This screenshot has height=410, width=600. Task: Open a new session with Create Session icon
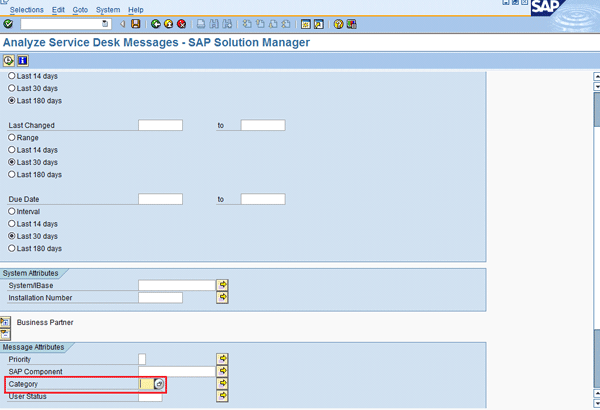click(x=305, y=24)
